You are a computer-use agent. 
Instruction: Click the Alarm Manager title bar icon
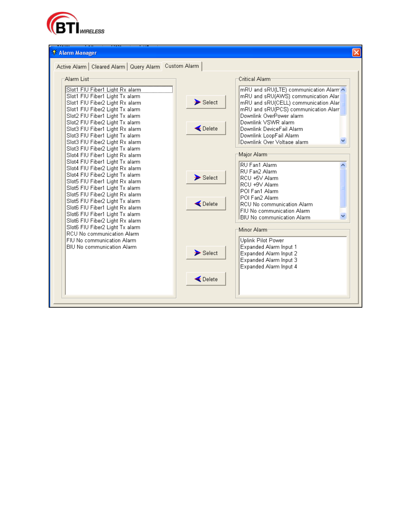(54, 53)
